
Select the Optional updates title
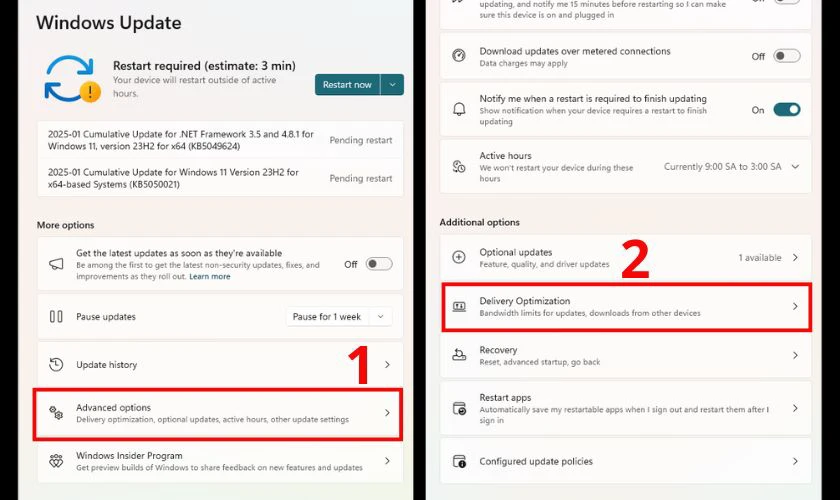(515, 252)
